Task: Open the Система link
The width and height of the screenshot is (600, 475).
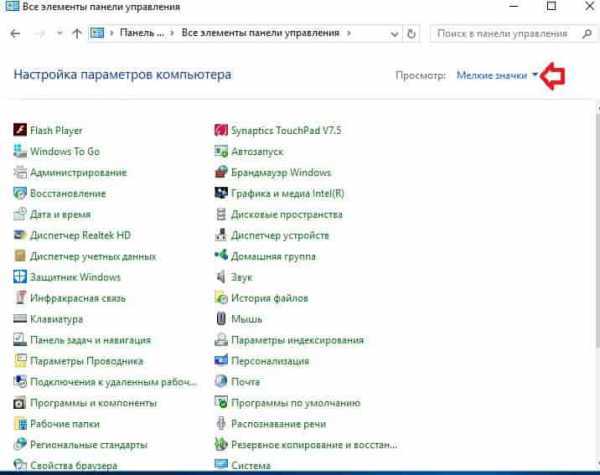Action: pos(251,465)
